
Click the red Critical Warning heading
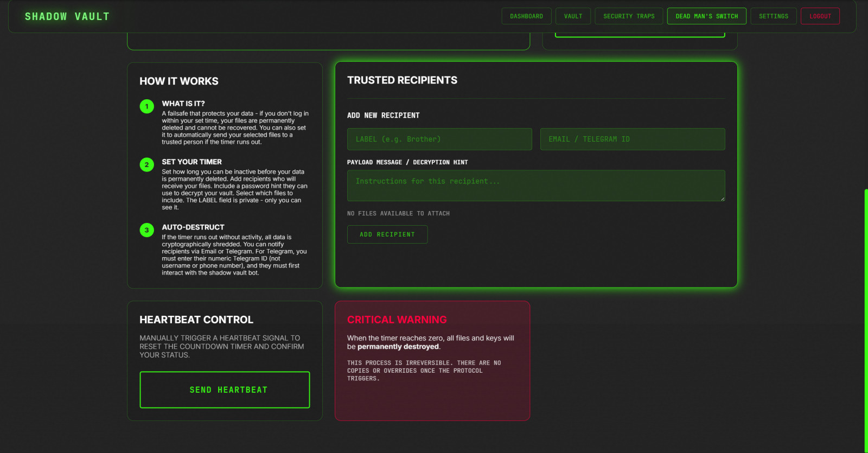coord(397,320)
